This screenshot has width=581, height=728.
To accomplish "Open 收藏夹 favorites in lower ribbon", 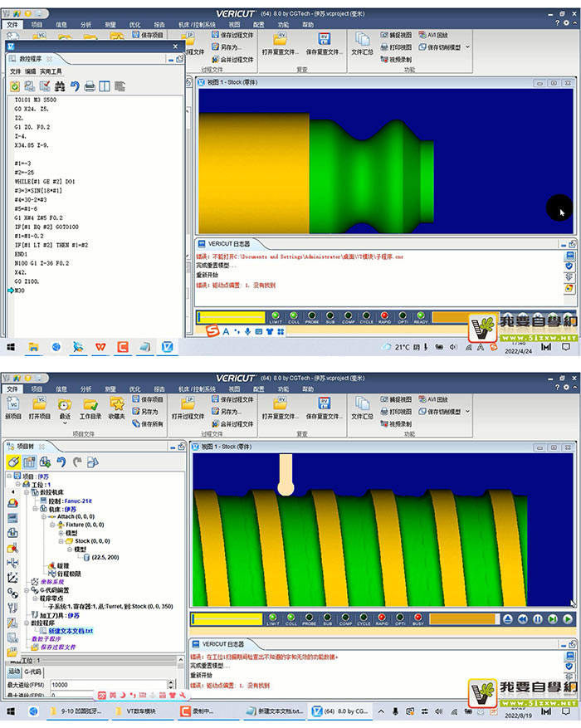I will (x=117, y=409).
